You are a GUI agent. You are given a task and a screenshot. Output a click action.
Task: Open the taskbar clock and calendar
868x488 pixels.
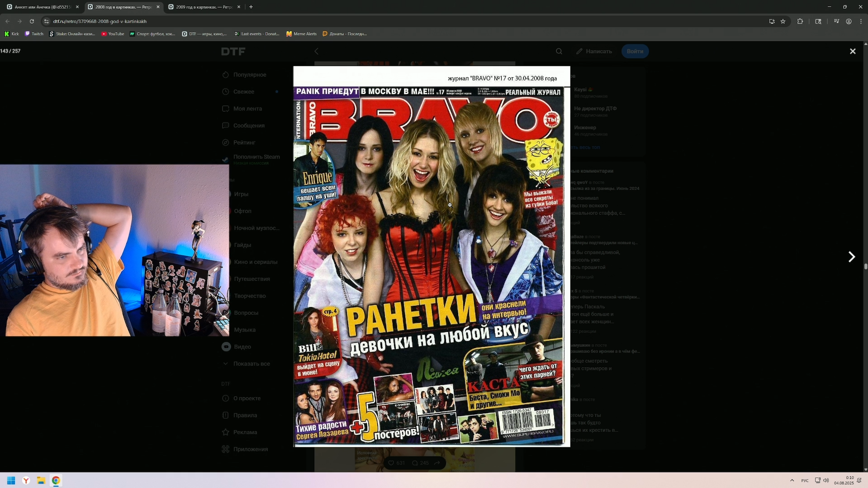point(844,480)
